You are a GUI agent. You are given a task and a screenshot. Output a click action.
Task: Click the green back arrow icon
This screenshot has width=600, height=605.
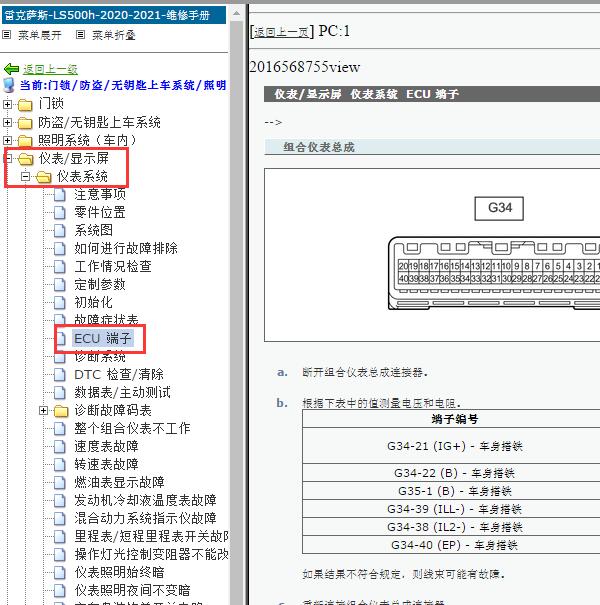(11, 69)
